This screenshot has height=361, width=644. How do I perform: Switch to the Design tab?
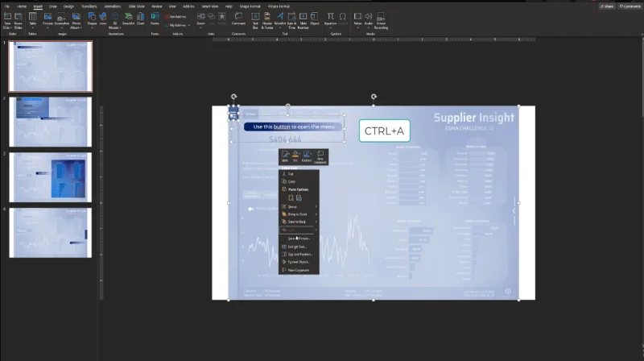tap(68, 6)
